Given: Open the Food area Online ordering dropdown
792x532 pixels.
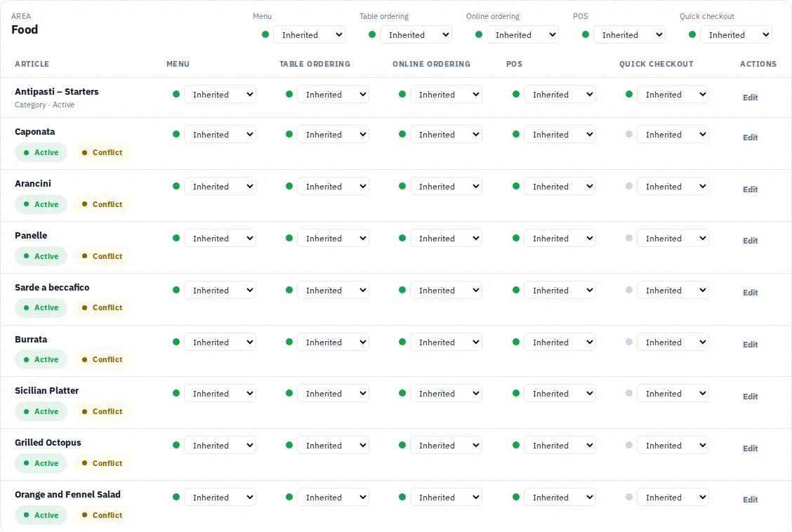Looking at the screenshot, I should point(522,35).
